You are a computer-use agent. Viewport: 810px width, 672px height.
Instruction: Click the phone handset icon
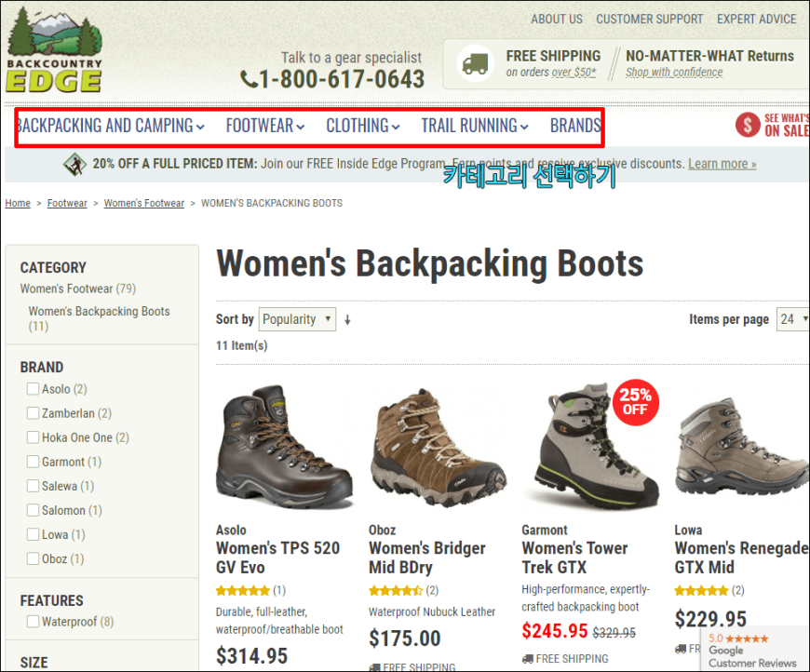click(x=249, y=79)
